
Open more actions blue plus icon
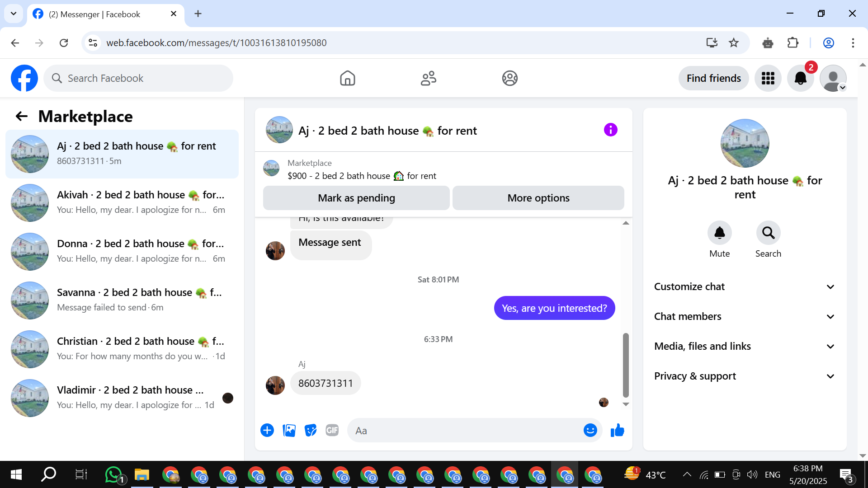point(267,431)
